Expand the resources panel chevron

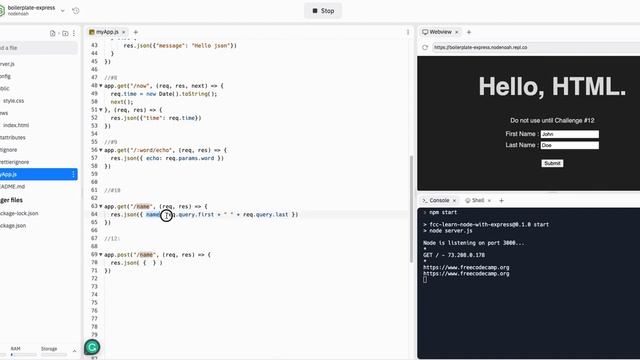[74, 351]
